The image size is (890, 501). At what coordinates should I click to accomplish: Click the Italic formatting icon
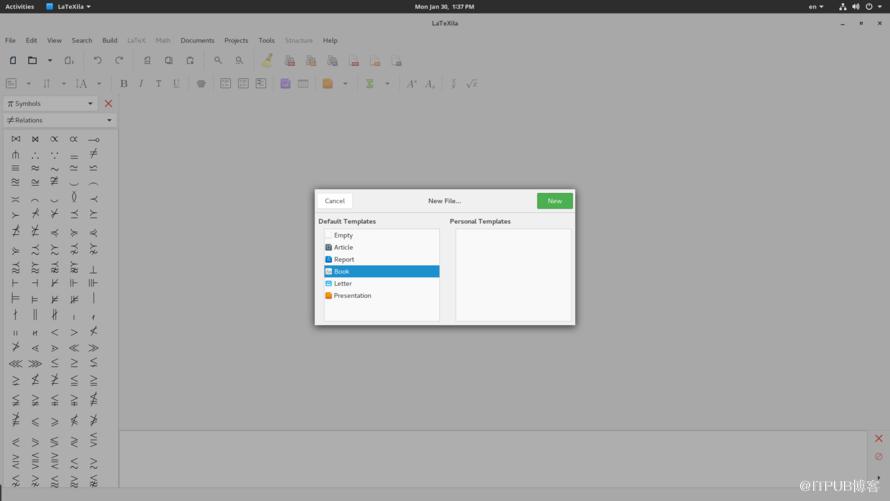point(141,84)
